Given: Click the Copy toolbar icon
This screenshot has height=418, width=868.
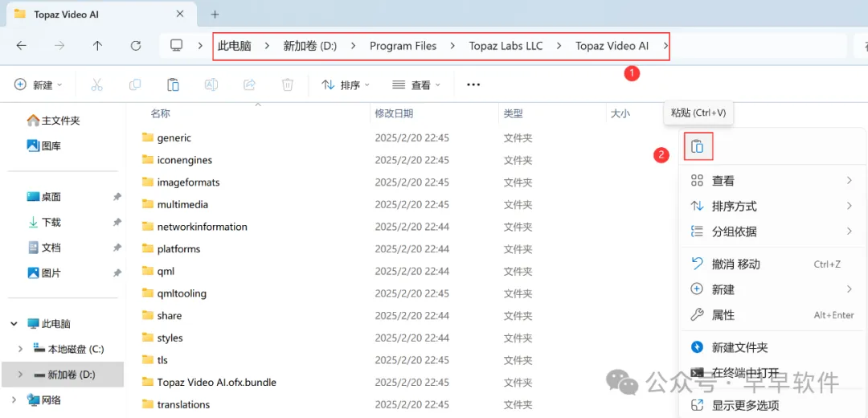Looking at the screenshot, I should click(134, 84).
